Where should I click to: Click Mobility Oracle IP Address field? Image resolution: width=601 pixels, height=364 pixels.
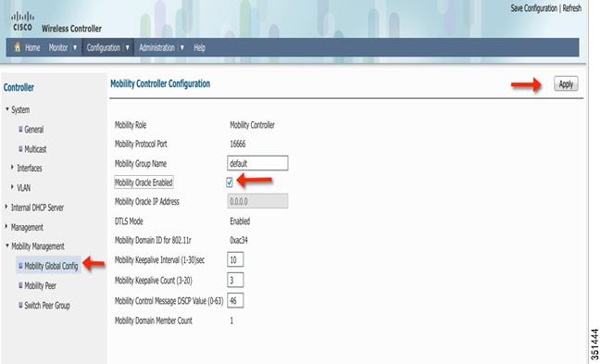pos(257,201)
